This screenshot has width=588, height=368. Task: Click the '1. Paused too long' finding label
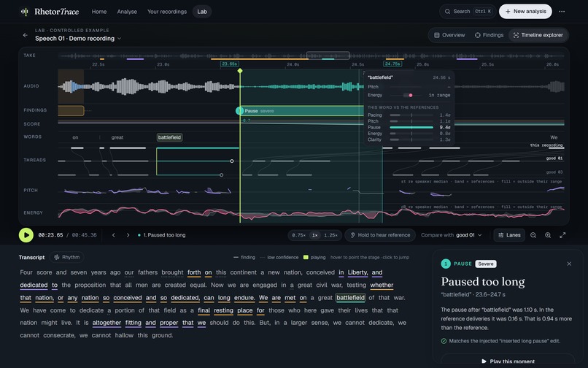(x=162, y=235)
